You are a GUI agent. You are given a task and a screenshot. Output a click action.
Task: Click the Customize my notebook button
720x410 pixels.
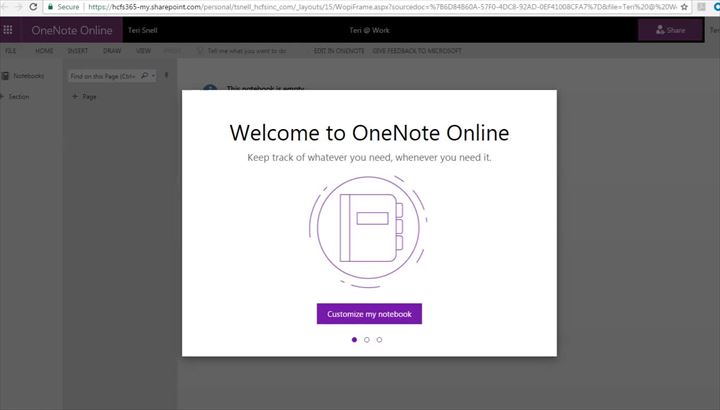pos(369,314)
